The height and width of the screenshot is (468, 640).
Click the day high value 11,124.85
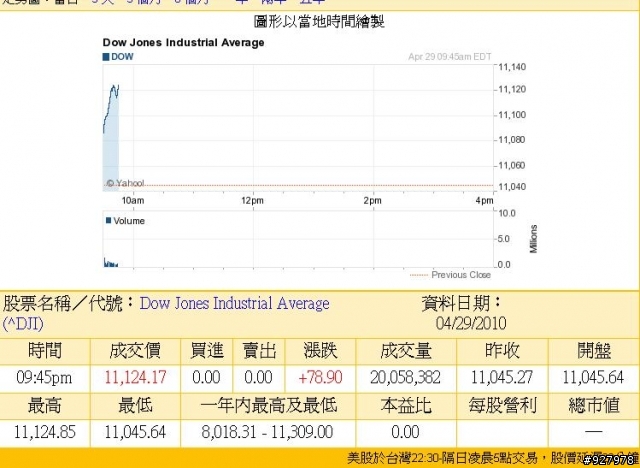pyautogui.click(x=44, y=432)
